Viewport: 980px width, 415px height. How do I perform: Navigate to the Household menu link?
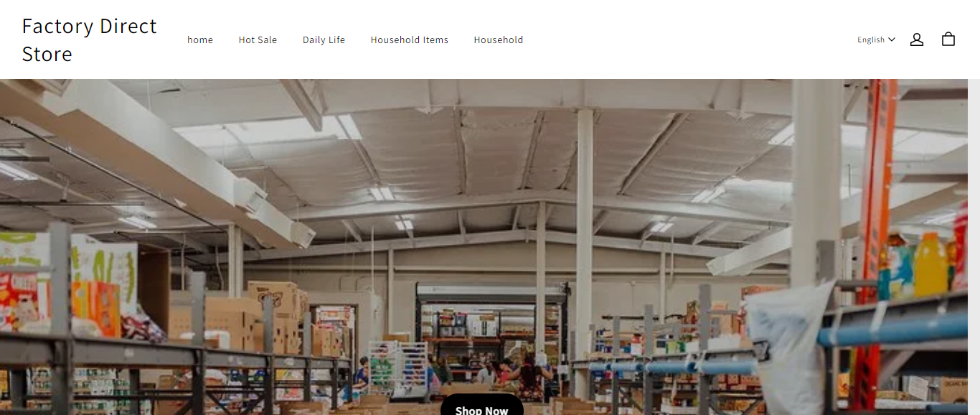point(498,39)
